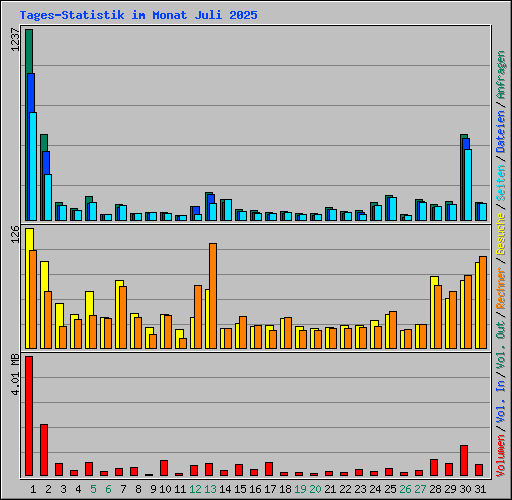Click day '28' on the x-axis

click(435, 489)
